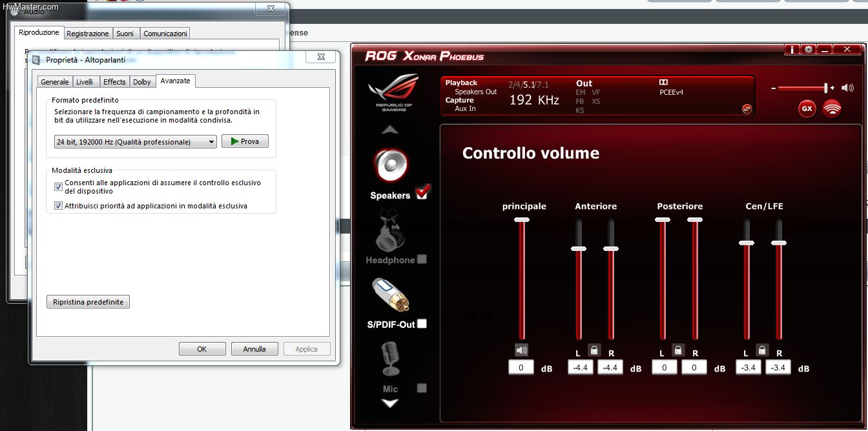Click the principale dB value field
Viewport: 868px width, 431px height.
pyautogui.click(x=521, y=368)
